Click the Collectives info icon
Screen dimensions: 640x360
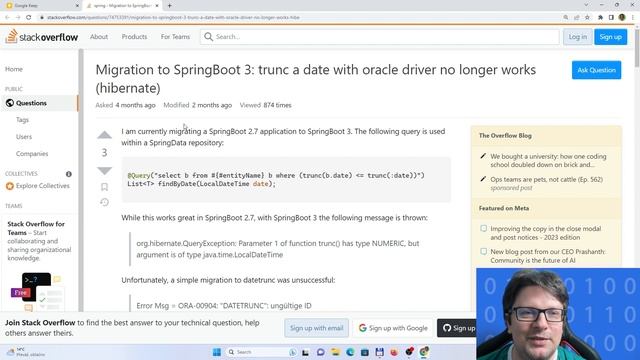pos(69,174)
